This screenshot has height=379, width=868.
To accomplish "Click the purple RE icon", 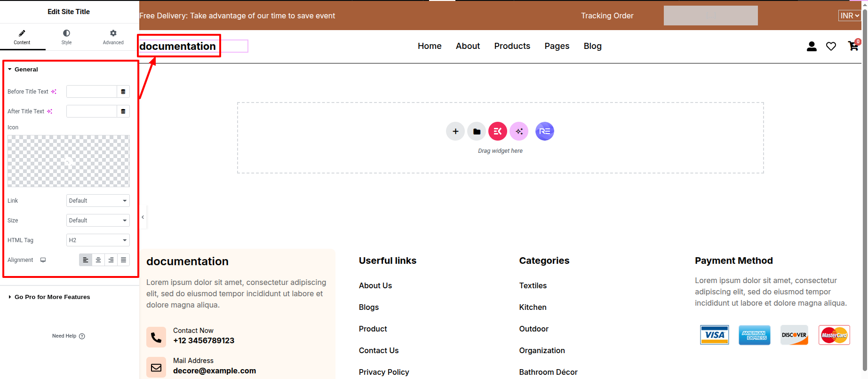I will pyautogui.click(x=544, y=131).
